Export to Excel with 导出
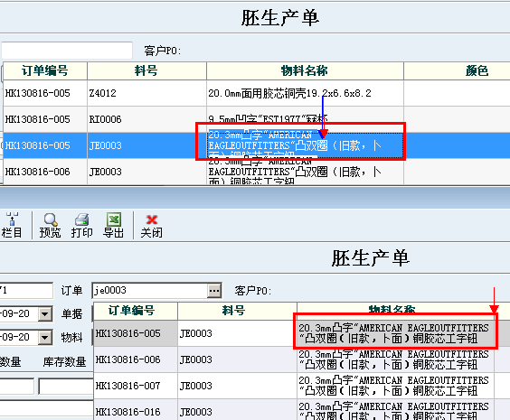Image resolution: width=510 pixels, height=420 pixels. click(x=114, y=226)
